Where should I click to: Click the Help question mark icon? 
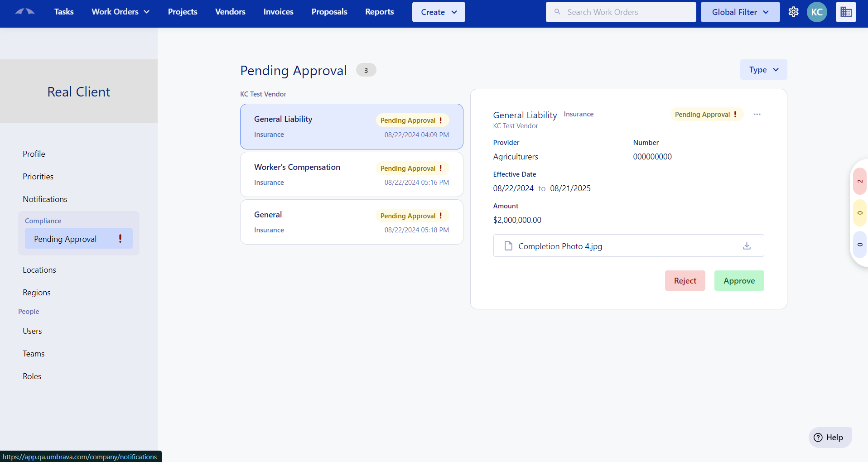pos(818,437)
